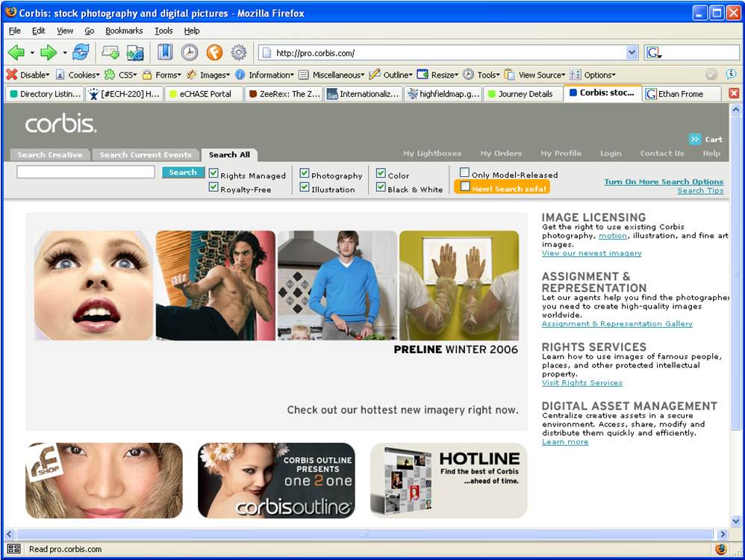Reload the page with the refresh icon

pyautogui.click(x=81, y=52)
